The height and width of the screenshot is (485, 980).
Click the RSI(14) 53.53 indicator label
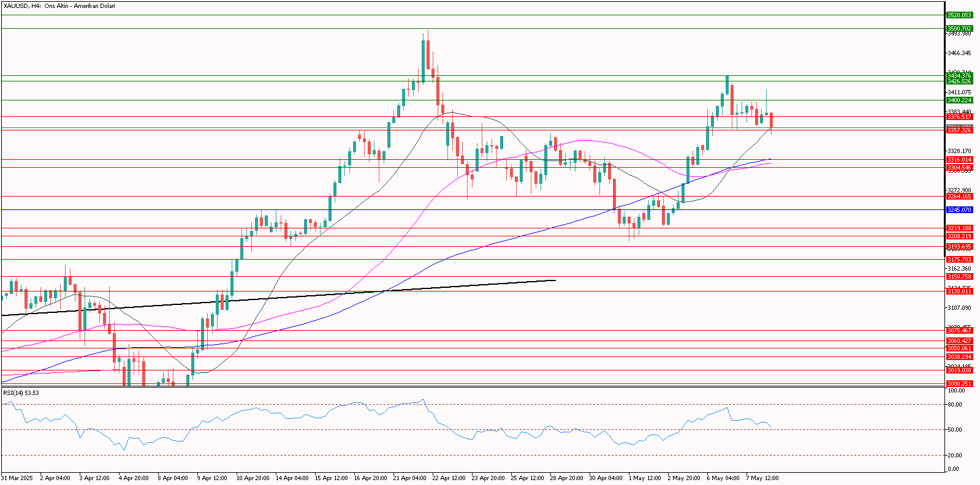click(21, 393)
